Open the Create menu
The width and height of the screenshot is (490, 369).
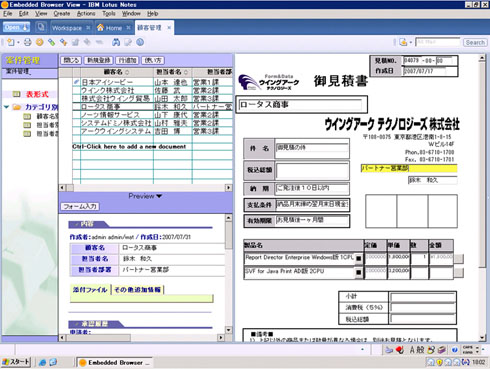tap(62, 14)
